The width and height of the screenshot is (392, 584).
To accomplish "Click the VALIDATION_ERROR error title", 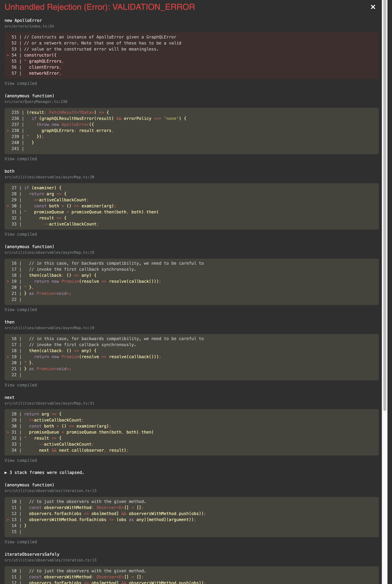I will pyautogui.click(x=100, y=7).
